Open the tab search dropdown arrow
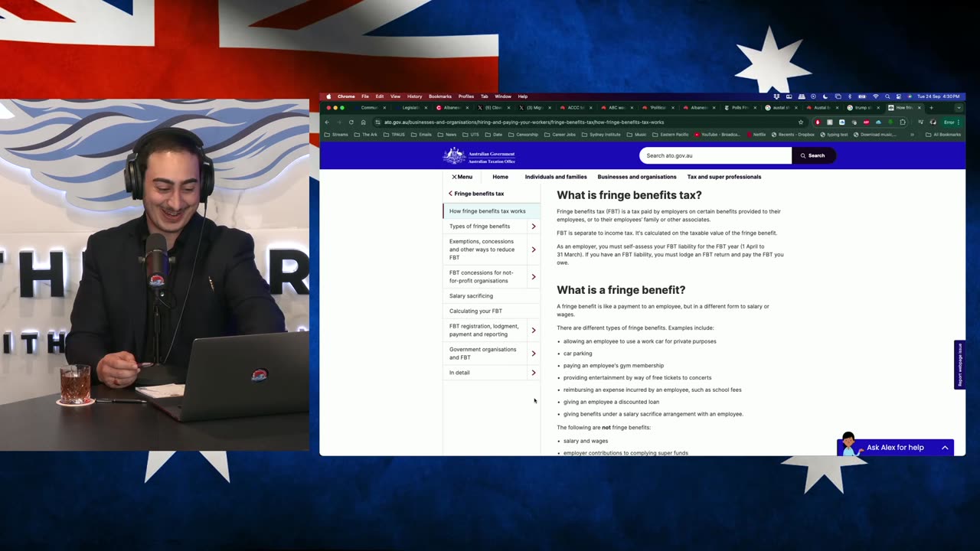 (x=959, y=108)
